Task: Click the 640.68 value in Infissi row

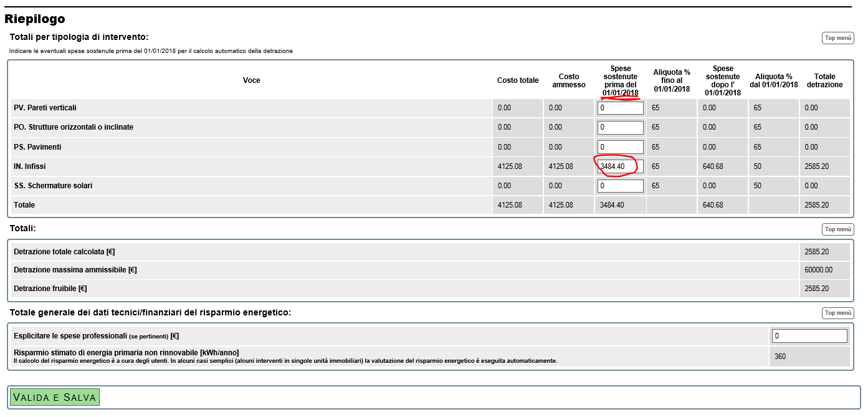Action: [713, 166]
